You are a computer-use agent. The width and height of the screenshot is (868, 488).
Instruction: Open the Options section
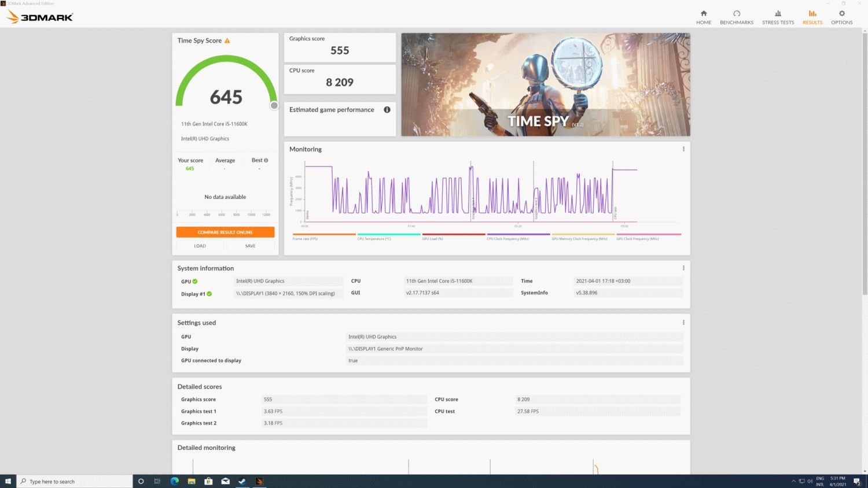pos(842,17)
